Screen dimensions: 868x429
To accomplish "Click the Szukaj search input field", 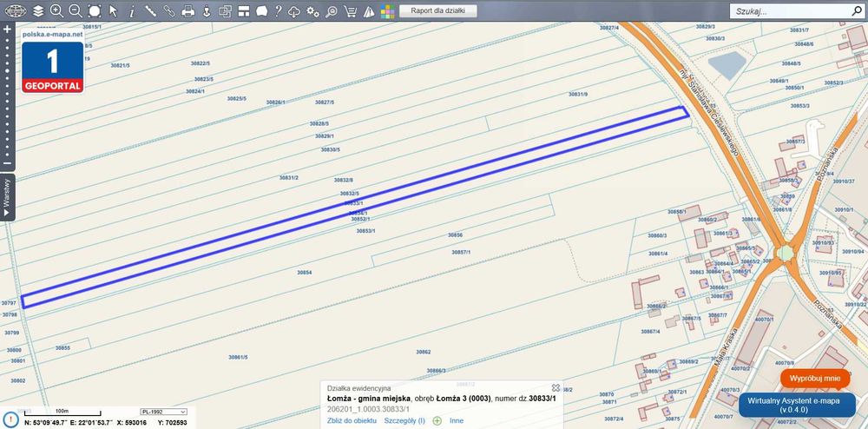I will pos(789,11).
